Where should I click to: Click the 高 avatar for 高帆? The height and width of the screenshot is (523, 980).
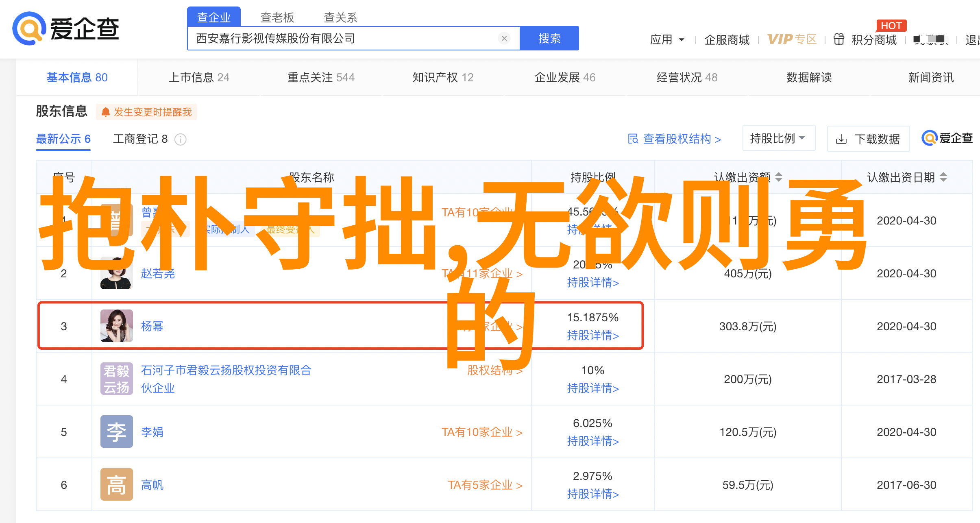116,484
